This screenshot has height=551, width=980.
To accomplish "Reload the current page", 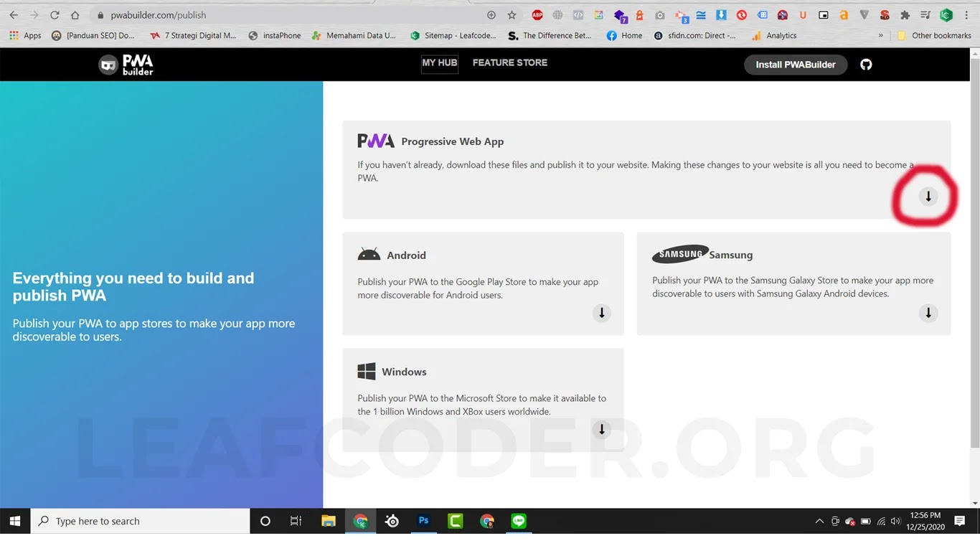I will 55,15.
